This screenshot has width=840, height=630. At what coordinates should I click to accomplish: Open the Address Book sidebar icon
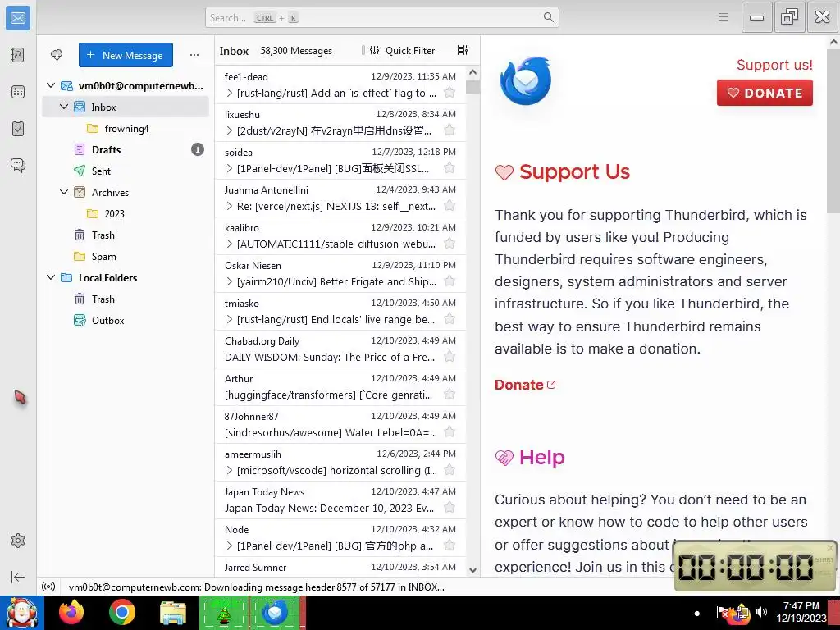click(18, 55)
